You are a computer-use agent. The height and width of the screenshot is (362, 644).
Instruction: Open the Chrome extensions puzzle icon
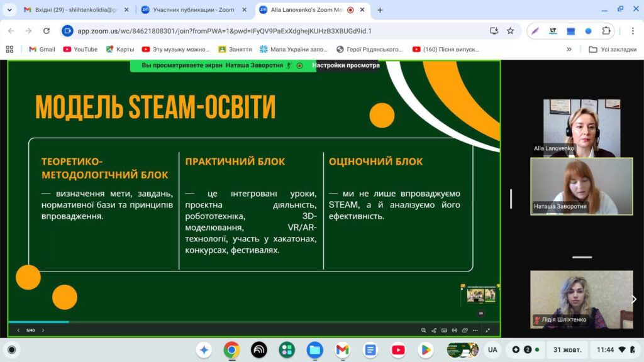pyautogui.click(x=606, y=31)
